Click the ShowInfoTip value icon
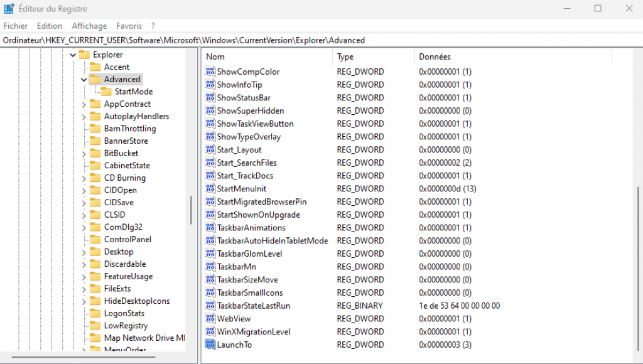Screen dimensions: 643x364 pos(210,85)
